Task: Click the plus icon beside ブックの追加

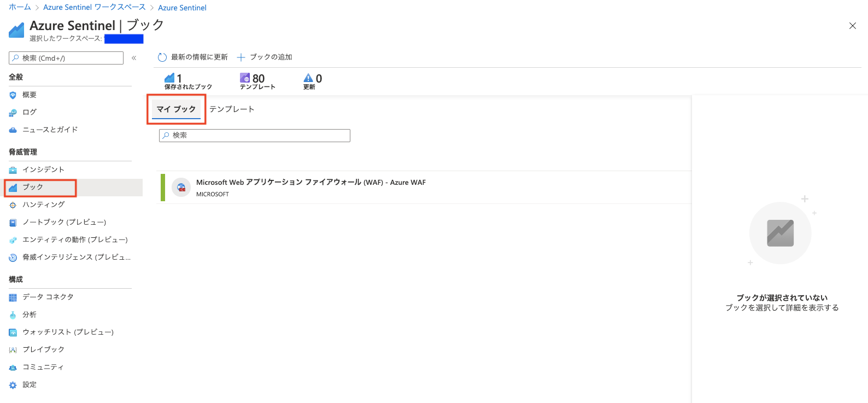Action: tap(241, 57)
